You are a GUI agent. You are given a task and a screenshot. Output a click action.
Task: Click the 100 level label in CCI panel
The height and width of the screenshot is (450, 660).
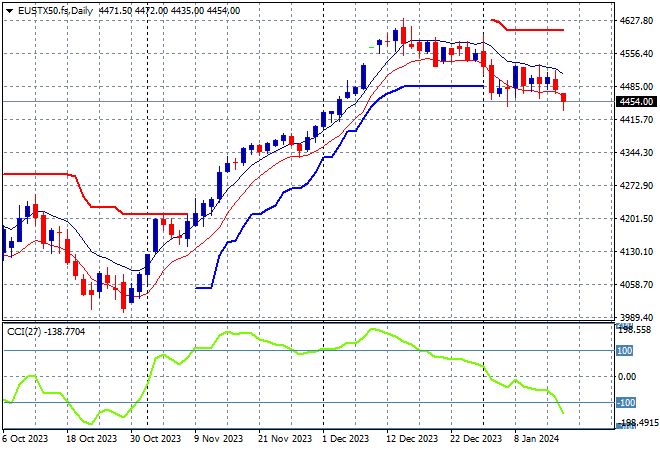[624, 351]
